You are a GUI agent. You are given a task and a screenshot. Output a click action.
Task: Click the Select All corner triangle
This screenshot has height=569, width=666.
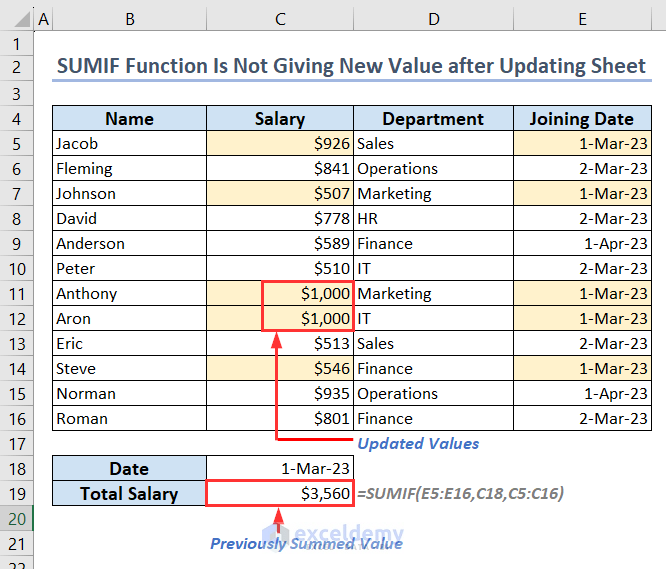point(16,19)
